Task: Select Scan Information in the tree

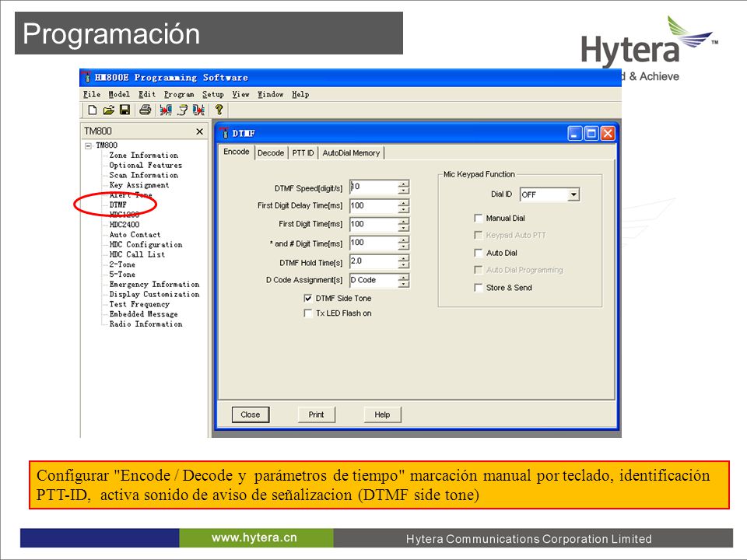Action: (144, 175)
